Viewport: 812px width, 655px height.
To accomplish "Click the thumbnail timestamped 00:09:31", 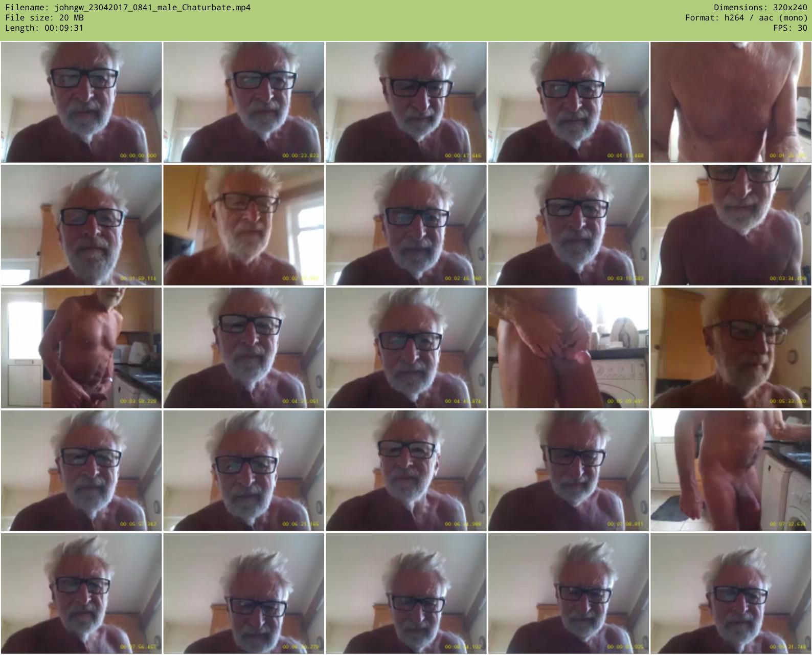I will 731,594.
